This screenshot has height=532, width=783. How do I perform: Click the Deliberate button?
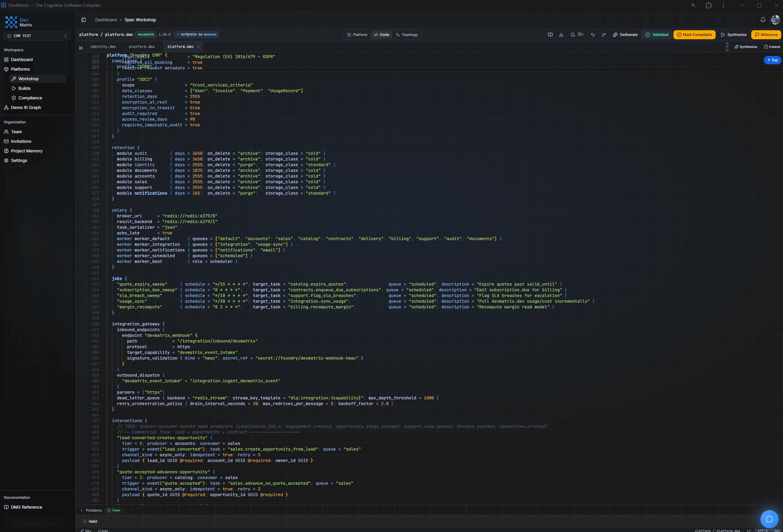(625, 35)
